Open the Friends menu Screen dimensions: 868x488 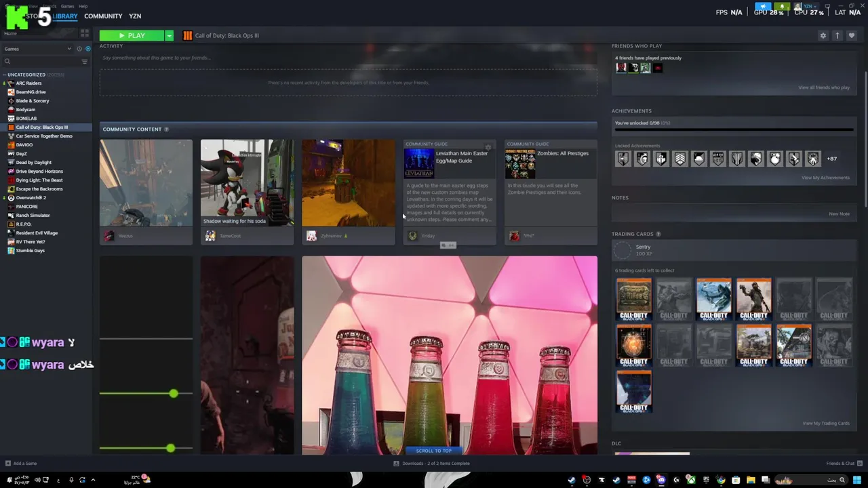(x=49, y=6)
